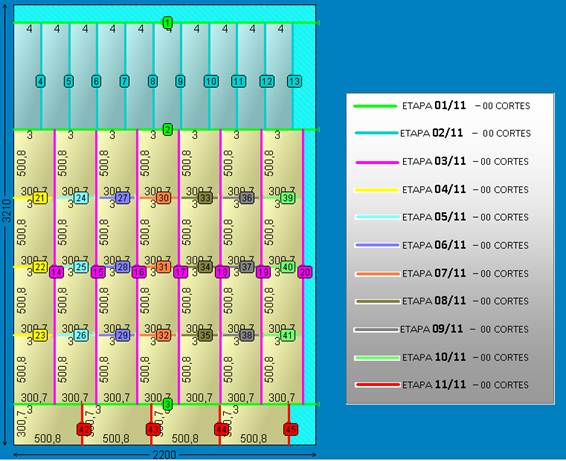This screenshot has height=461, width=566.
Task: Click the ETAPA 11/11 legend entry
Action: click(x=442, y=385)
